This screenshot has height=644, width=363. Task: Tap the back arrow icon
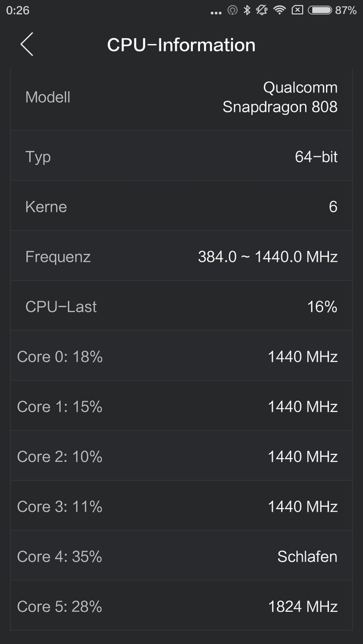27,44
